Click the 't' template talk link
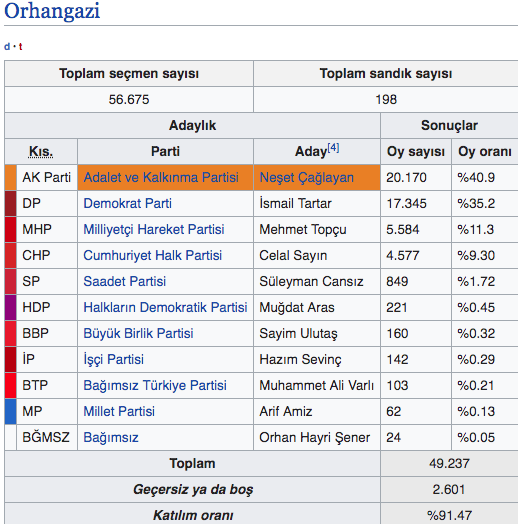 [20, 46]
